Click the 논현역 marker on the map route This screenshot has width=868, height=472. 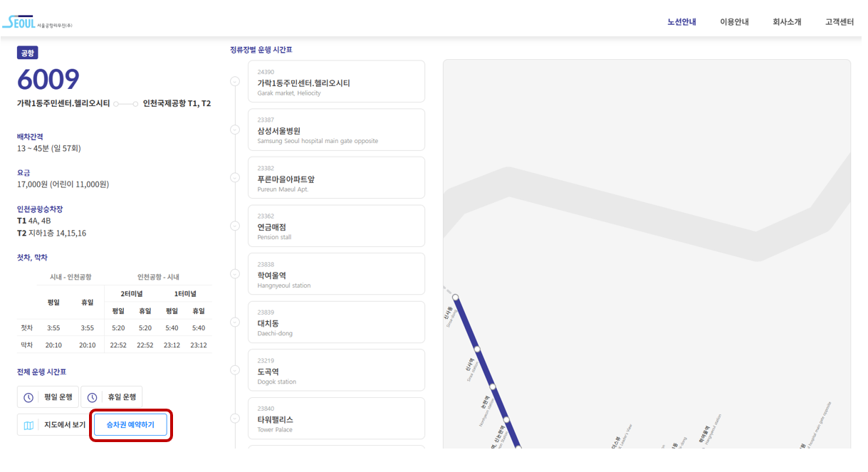[x=493, y=385]
